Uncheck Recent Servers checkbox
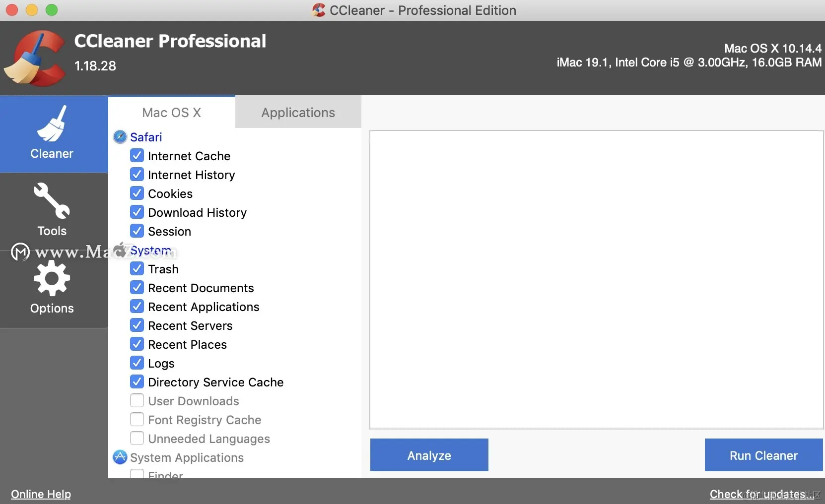This screenshot has height=504, width=825. tap(137, 325)
